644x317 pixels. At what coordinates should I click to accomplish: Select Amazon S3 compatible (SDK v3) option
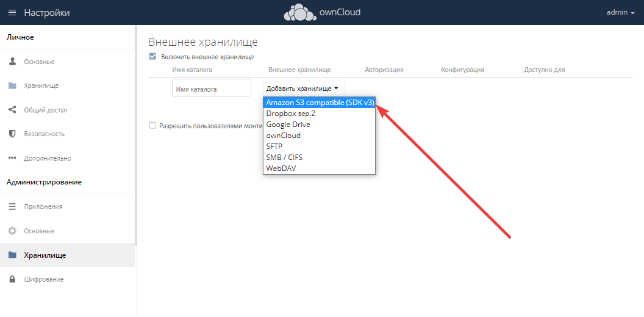319,103
